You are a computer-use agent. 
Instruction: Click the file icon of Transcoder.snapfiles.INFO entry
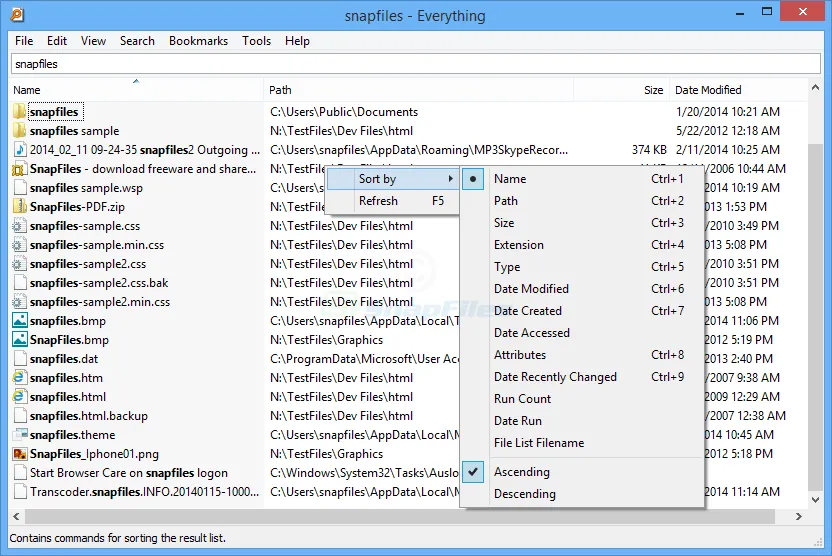pyautogui.click(x=20, y=492)
